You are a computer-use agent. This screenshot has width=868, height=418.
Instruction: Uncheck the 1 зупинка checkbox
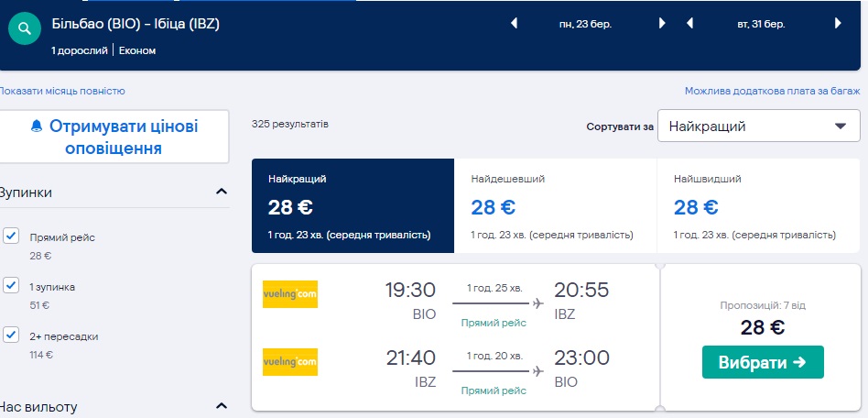11,286
